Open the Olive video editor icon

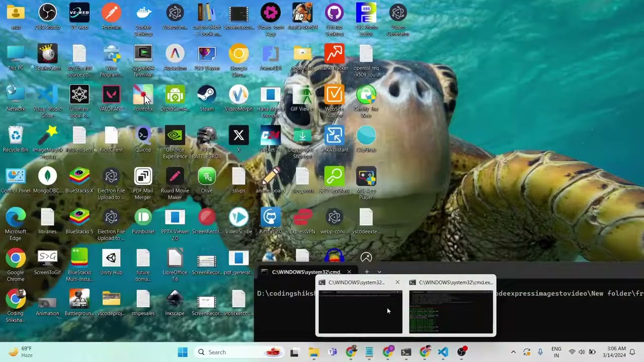[x=207, y=179]
